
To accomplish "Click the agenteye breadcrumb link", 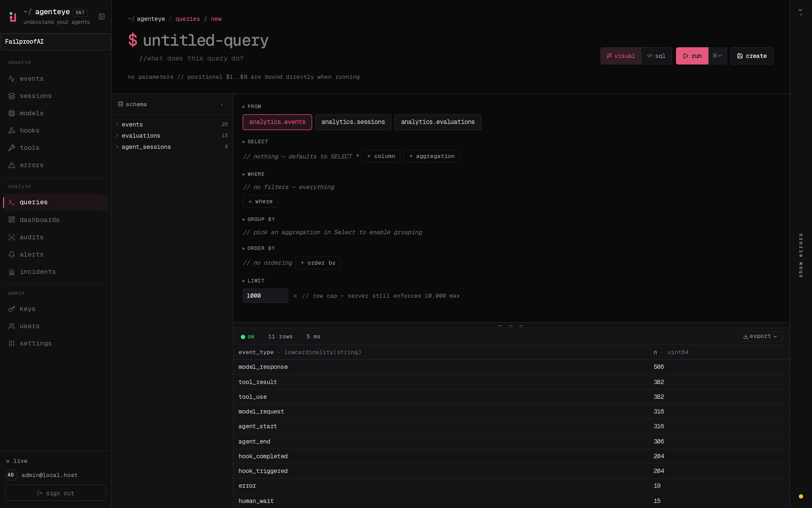I will (151, 19).
